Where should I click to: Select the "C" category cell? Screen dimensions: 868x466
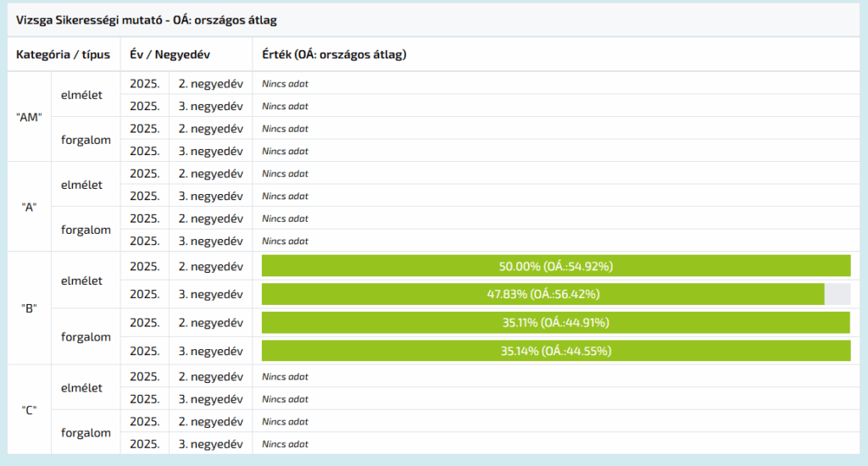29,410
